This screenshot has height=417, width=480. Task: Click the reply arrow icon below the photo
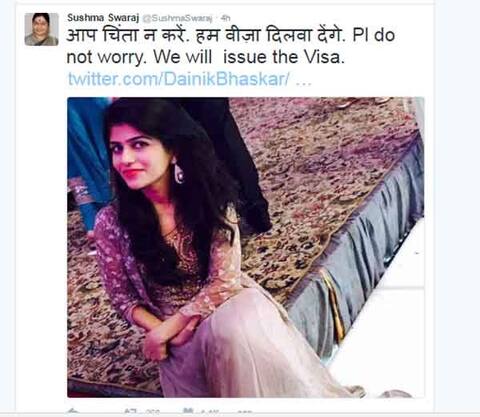pos(73,411)
